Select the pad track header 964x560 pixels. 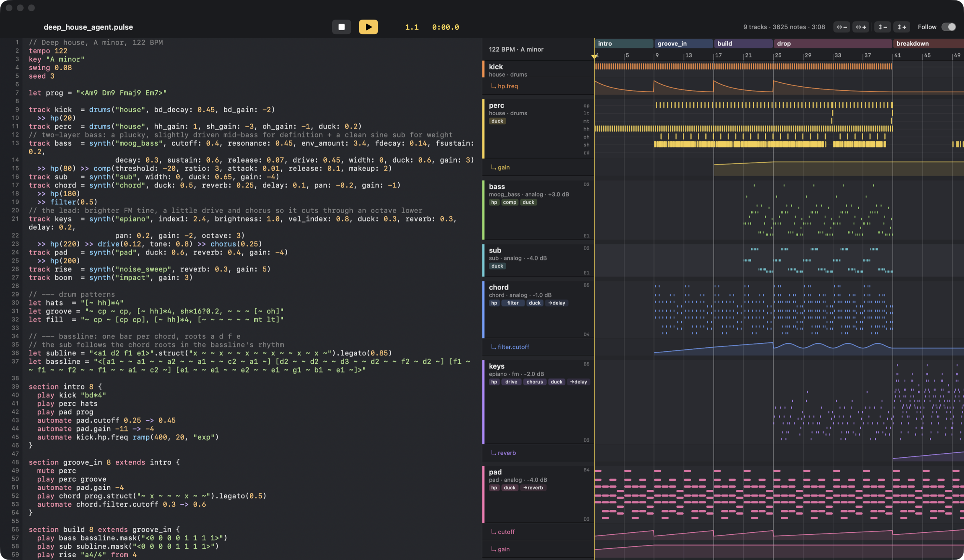click(x=538, y=494)
